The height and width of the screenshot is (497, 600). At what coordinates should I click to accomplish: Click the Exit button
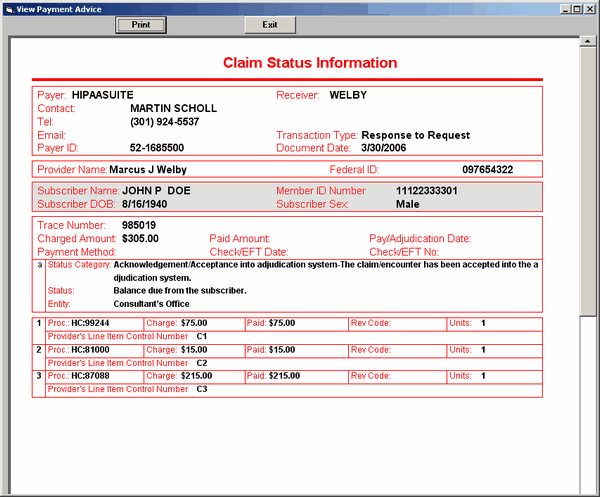pos(270,24)
